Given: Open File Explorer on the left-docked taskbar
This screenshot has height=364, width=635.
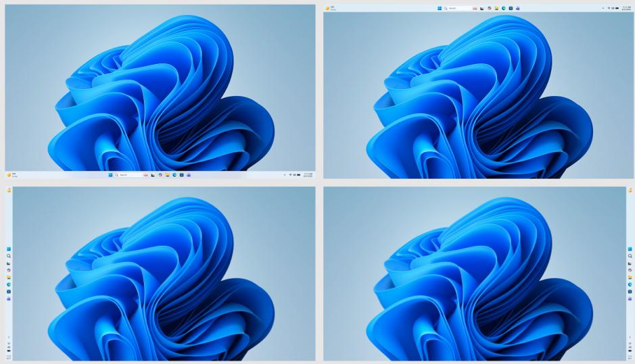Looking at the screenshot, I should (x=9, y=278).
